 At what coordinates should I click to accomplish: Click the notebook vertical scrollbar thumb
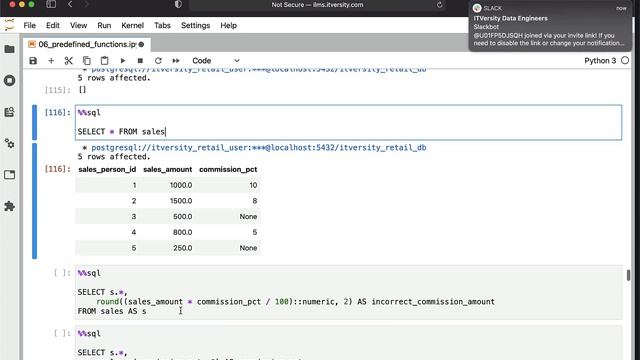tap(628, 275)
